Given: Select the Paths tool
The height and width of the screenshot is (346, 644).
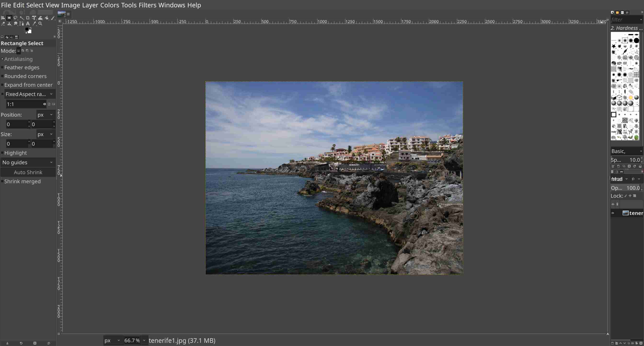Looking at the screenshot, I should pos(22,24).
